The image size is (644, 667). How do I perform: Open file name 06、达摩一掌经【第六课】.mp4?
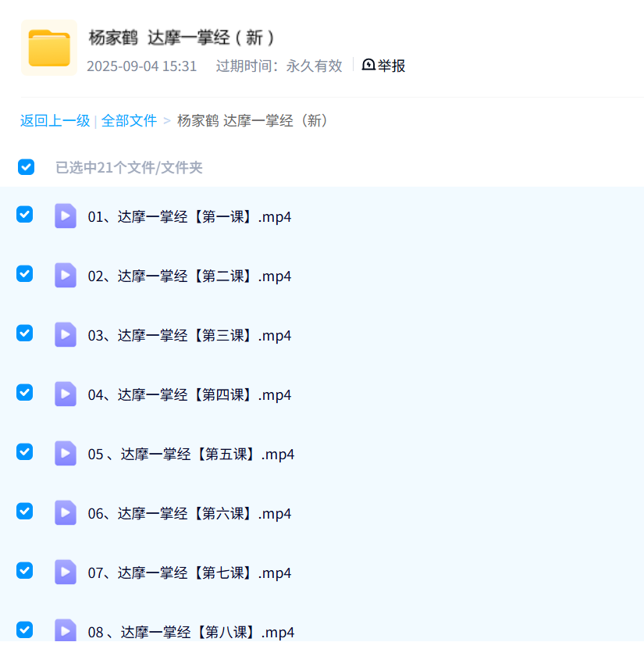click(190, 514)
